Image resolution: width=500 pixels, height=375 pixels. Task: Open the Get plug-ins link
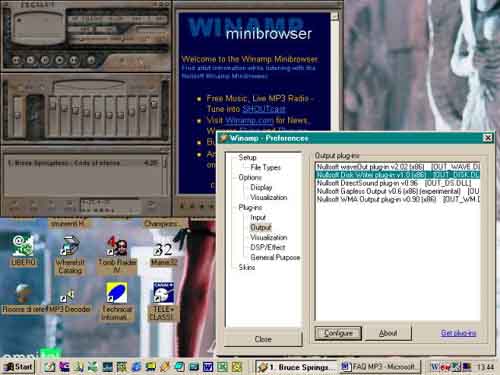coord(458,333)
